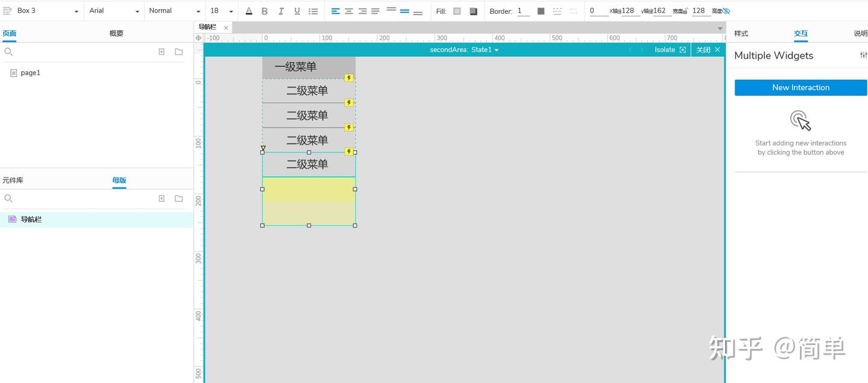Click Isolate in the panel header

[x=665, y=49]
